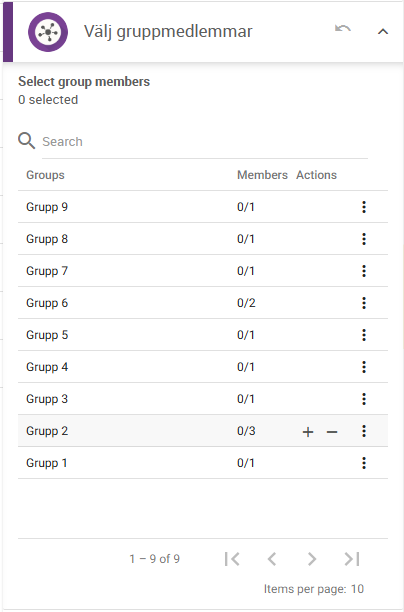
Task: Open the more options menu for Grupp 1
Action: tap(364, 463)
